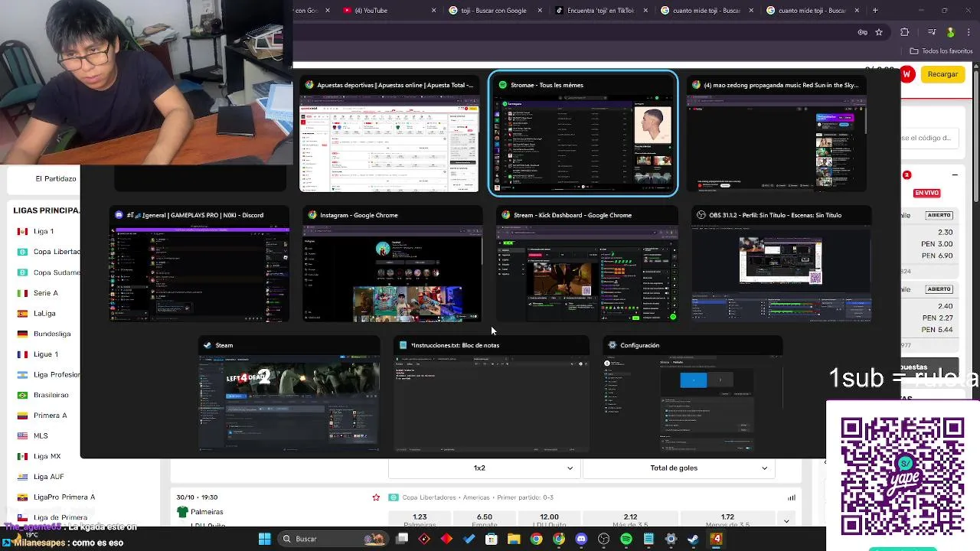Click the password key icon in address bar
The height and width of the screenshot is (551, 980).
tap(863, 32)
